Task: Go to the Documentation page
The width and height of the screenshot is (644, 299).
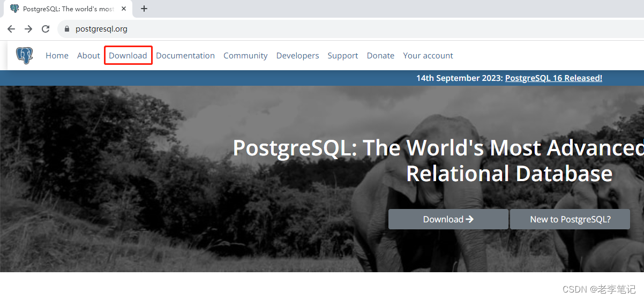Action: 185,56
